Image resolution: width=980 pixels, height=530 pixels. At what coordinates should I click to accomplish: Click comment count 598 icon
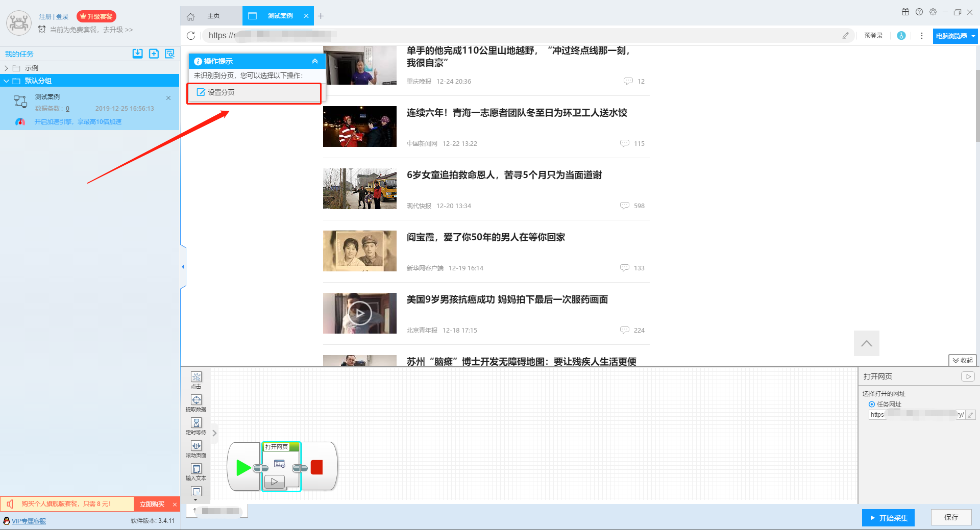click(x=625, y=206)
